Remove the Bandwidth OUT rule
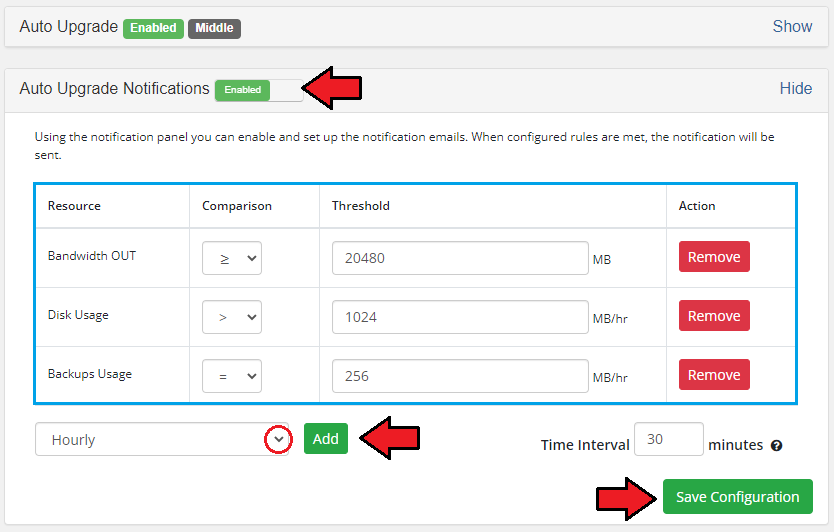This screenshot has height=532, width=834. (714, 257)
